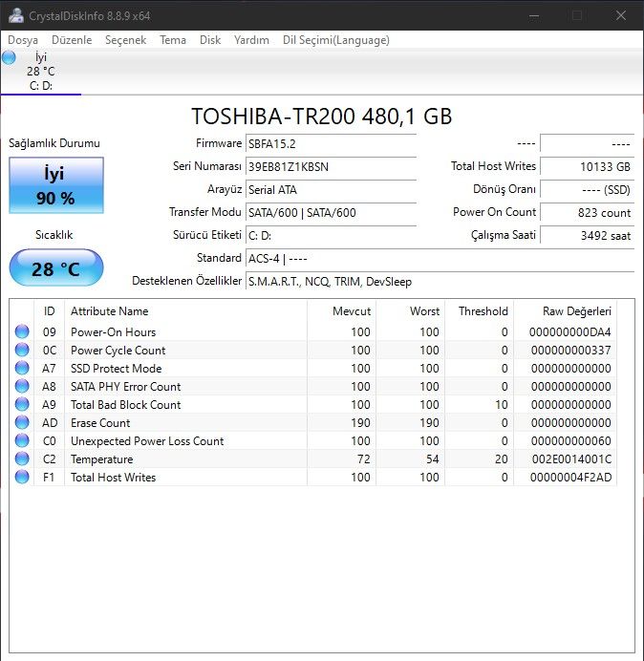
Task: Select the SATA PHY Error Count attribute name
Action: [x=126, y=387]
